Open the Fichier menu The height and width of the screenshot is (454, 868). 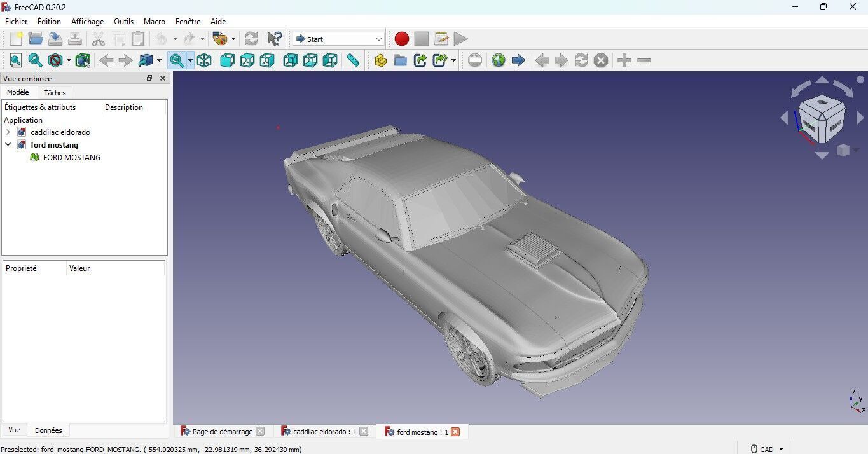[x=17, y=21]
